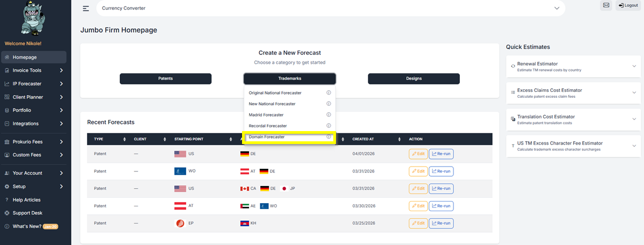644x245 pixels.
Task: Click the Quick Estimates heading
Action: point(528,47)
